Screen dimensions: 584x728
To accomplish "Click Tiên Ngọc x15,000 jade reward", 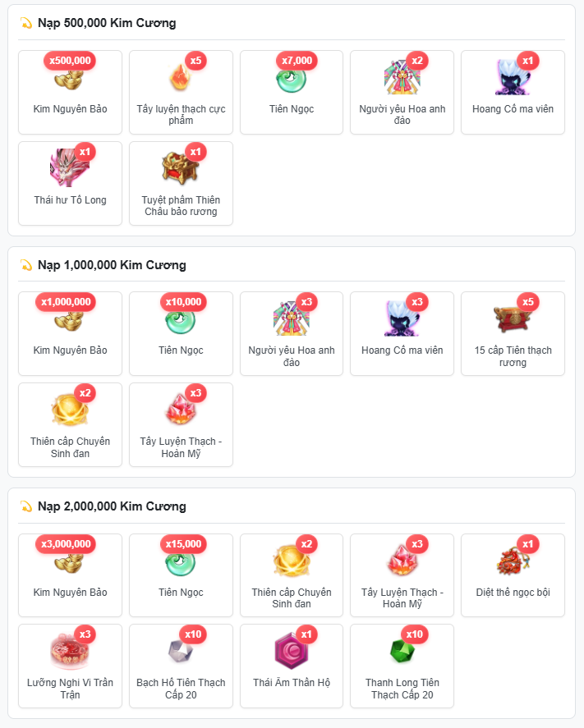I will [x=181, y=575].
